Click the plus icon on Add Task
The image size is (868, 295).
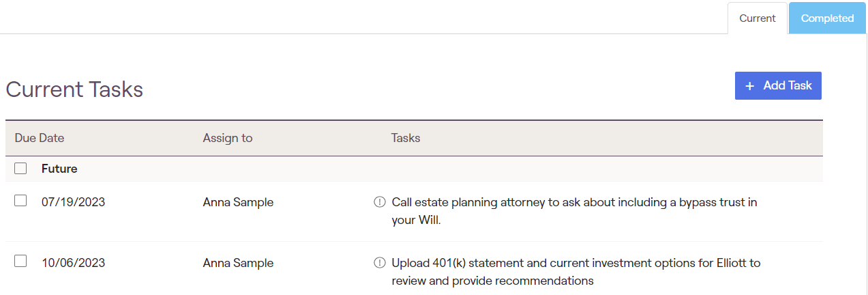pyautogui.click(x=750, y=86)
